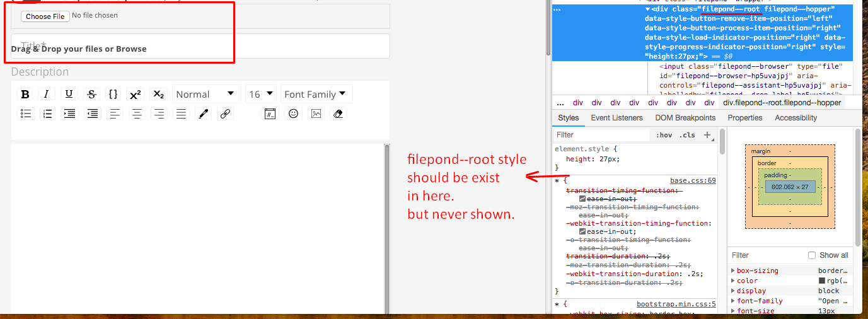Toggle bold formatting in the Description editor
The width and height of the screenshot is (868, 319).
25,95
